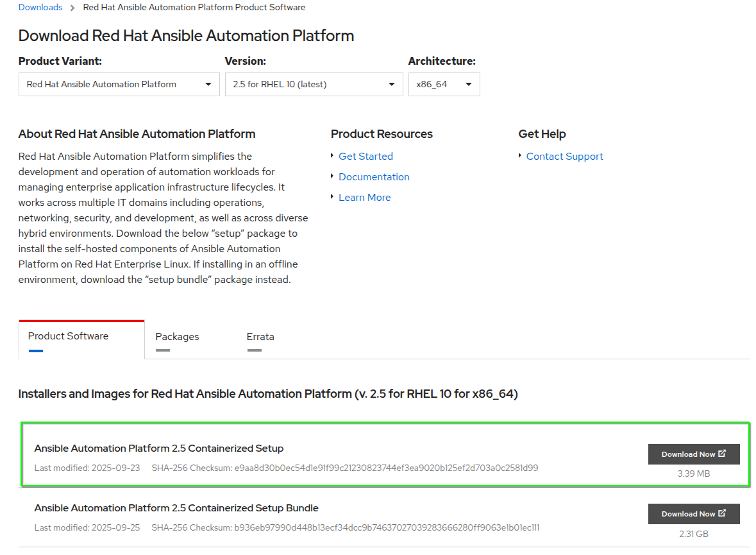756x555 pixels.
Task: Select the Product Software tab
Action: (69, 336)
